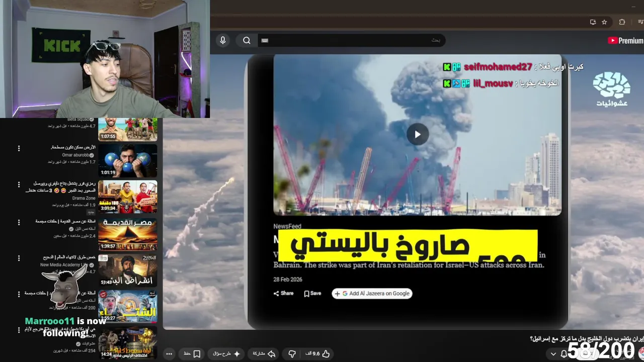Open the more actions three-dots button
The image size is (644, 362).
pos(169,354)
